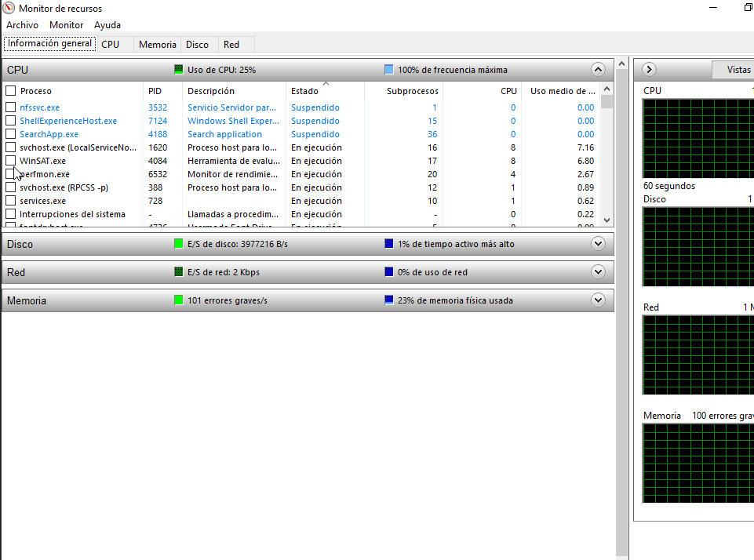754x560 pixels.
Task: Expand the Memoria section chevron
Action: click(599, 300)
